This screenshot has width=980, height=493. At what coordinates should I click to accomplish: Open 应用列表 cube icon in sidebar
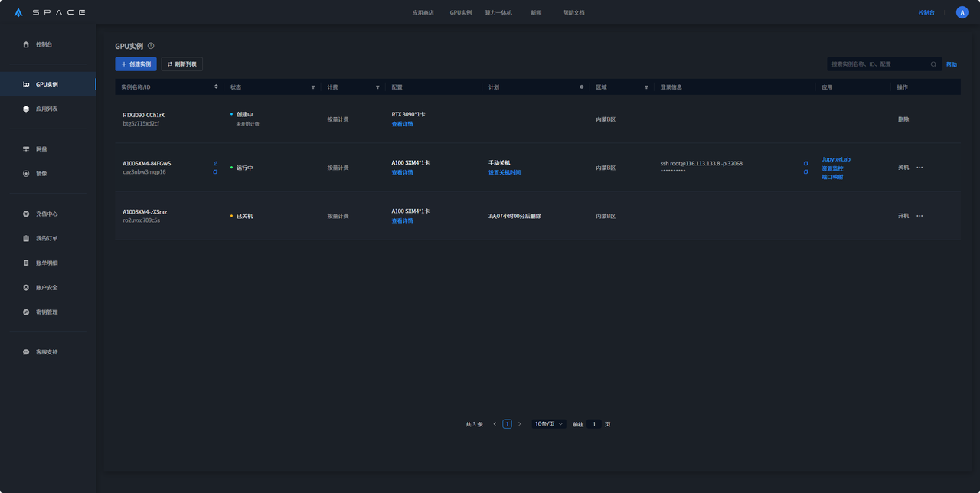pyautogui.click(x=26, y=109)
